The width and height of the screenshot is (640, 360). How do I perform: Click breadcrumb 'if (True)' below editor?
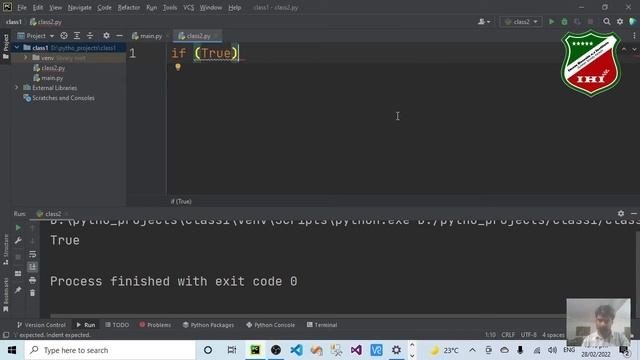point(181,201)
